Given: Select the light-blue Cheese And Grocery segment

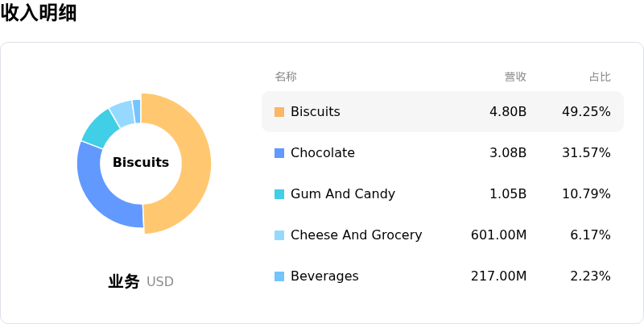Looking at the screenshot, I should 122,113.
